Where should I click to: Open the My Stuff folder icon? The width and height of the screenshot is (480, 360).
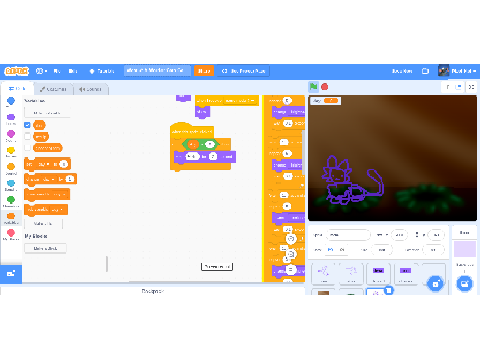[x=425, y=71]
